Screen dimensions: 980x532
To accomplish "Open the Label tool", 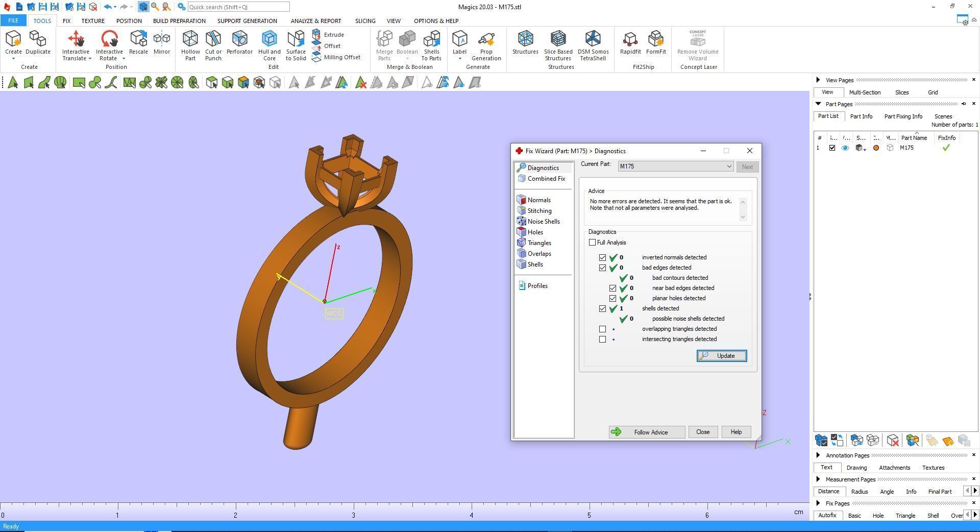I will pos(459,43).
